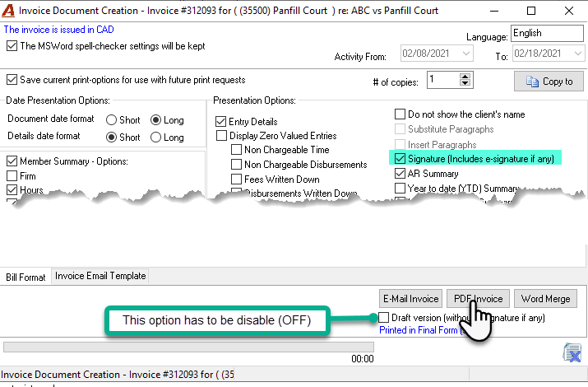Open the To date dropdown

tap(578, 54)
